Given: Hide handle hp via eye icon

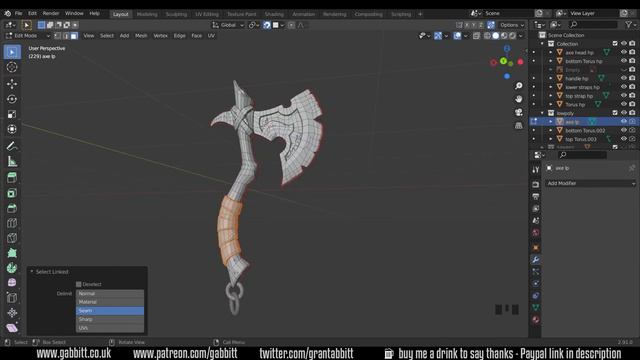Looking at the screenshot, I should [x=624, y=78].
